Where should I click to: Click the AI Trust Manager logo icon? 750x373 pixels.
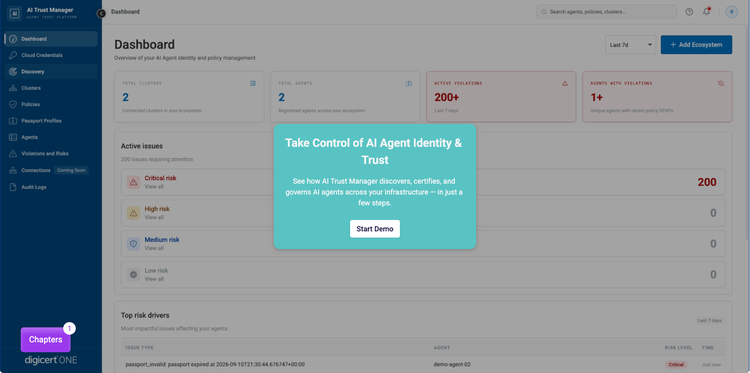click(x=14, y=13)
